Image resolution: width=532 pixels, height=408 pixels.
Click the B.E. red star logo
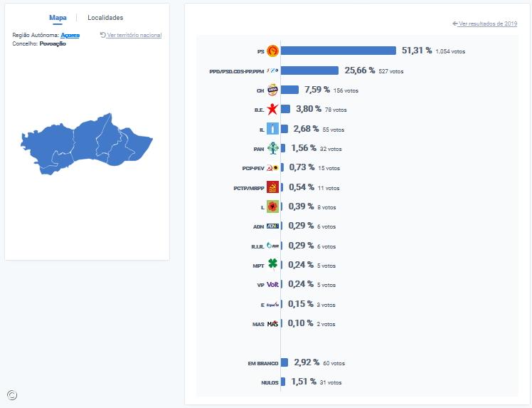pyautogui.click(x=272, y=110)
